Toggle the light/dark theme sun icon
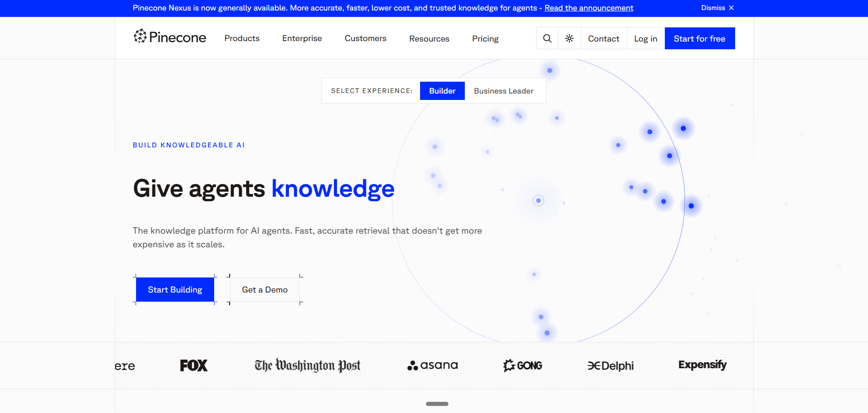Screen dimensions: 868x413 click(x=569, y=38)
